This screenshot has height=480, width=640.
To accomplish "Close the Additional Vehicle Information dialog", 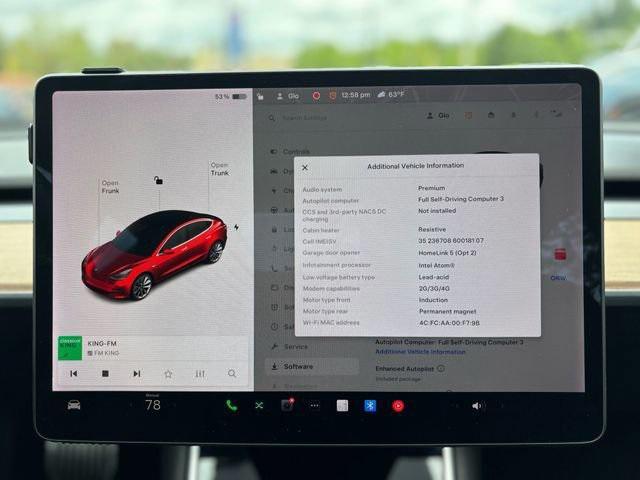I will point(305,167).
